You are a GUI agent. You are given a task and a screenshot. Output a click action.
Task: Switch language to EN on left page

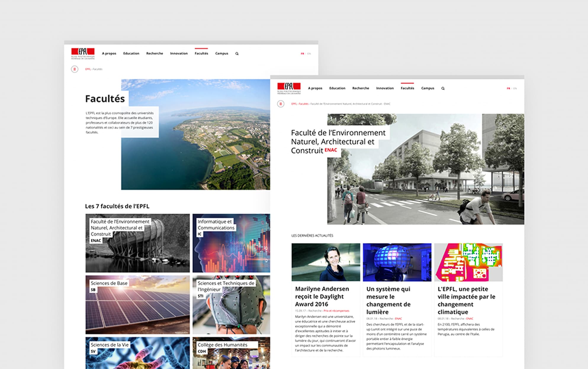tap(309, 54)
